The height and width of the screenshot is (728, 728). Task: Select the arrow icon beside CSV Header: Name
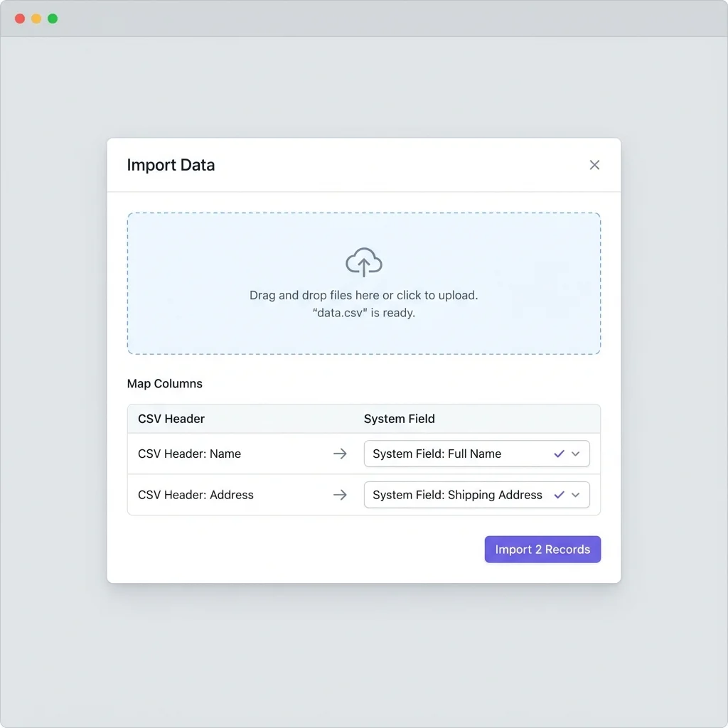tap(340, 454)
